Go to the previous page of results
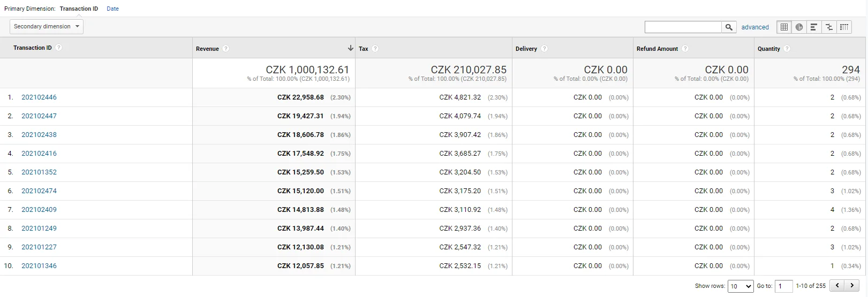Image resolution: width=868 pixels, height=297 pixels. (837, 286)
